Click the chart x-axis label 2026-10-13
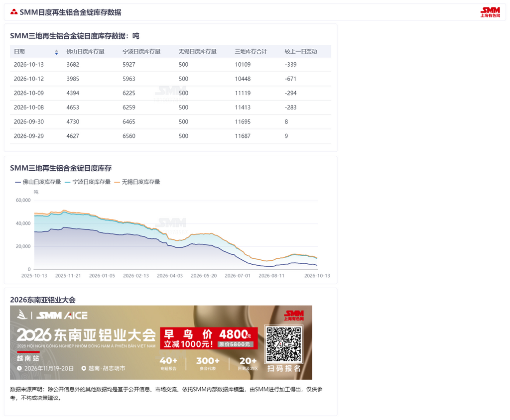Image resolution: width=510 pixels, height=420 pixels. point(317,276)
